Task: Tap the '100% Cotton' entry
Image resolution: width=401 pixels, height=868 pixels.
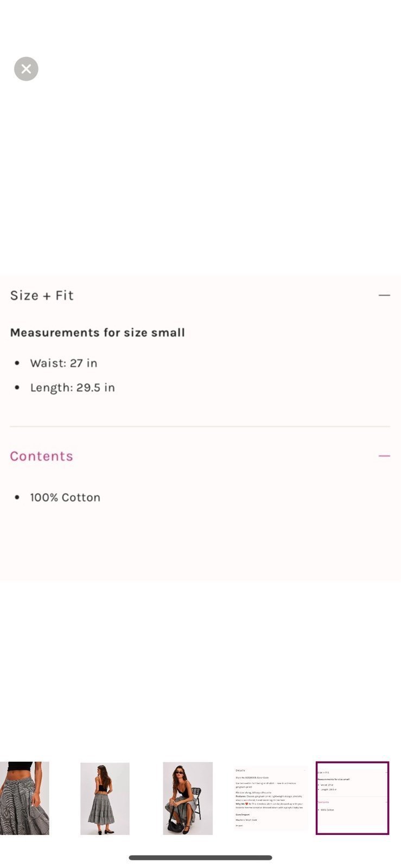Action: (65, 497)
